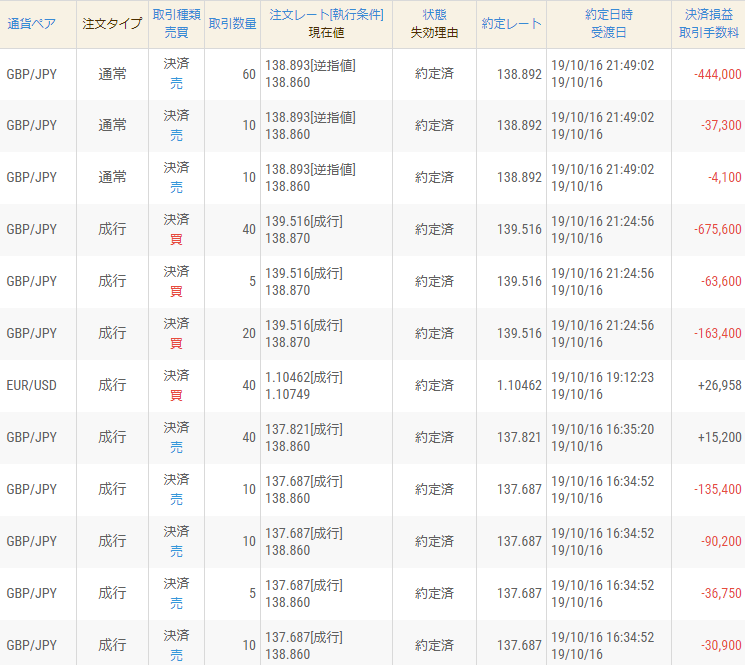Click quantity 20 in the -163,400 row
745x665 pixels.
249,333
